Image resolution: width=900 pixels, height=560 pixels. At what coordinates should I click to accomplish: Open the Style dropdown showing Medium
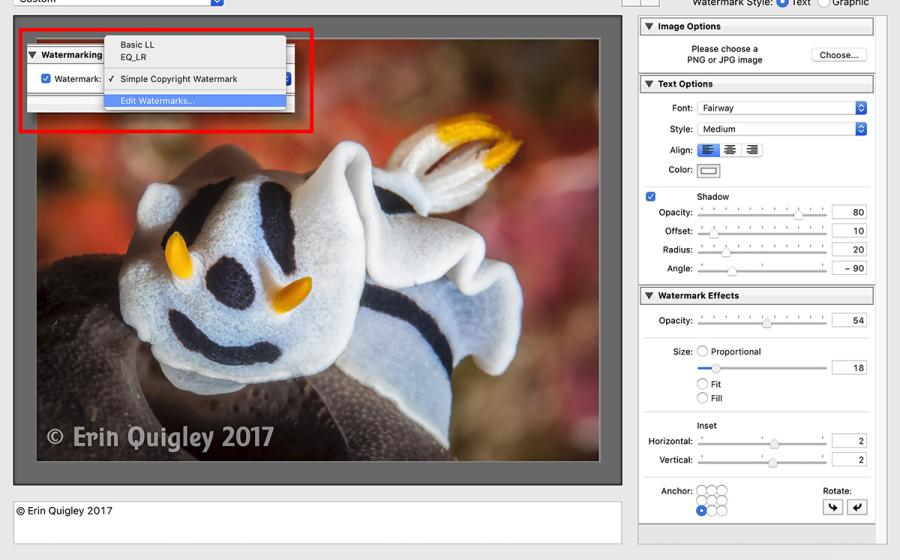coord(782,129)
